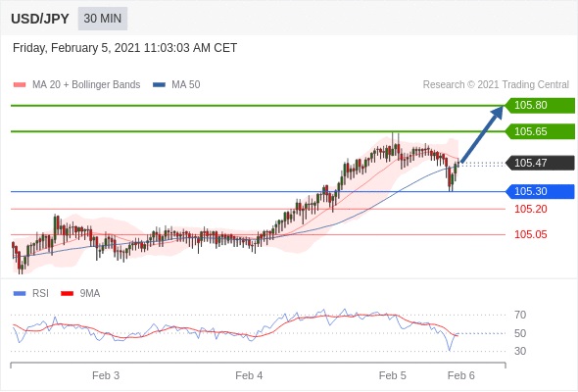Open the Research Trading Central credit link
Image resolution: width=578 pixels, height=392 pixels.
pos(496,85)
